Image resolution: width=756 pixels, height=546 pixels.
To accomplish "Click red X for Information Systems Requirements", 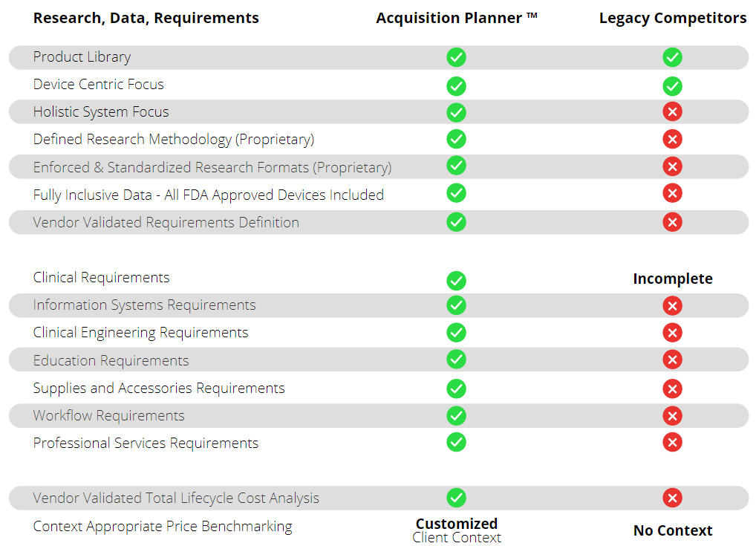I will pos(672,305).
